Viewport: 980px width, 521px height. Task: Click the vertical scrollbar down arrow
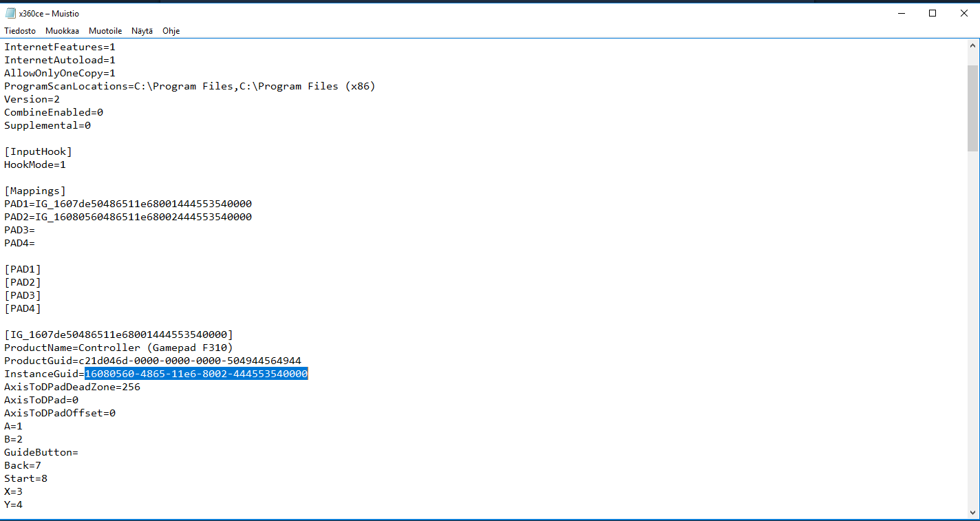(x=972, y=512)
